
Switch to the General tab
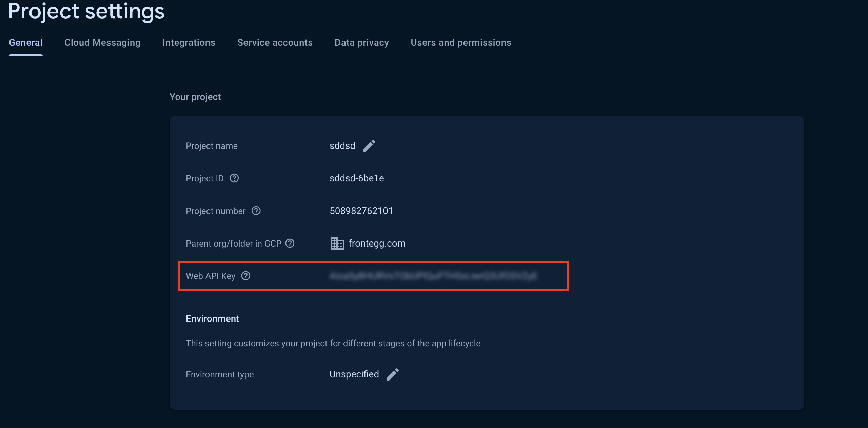coord(26,42)
